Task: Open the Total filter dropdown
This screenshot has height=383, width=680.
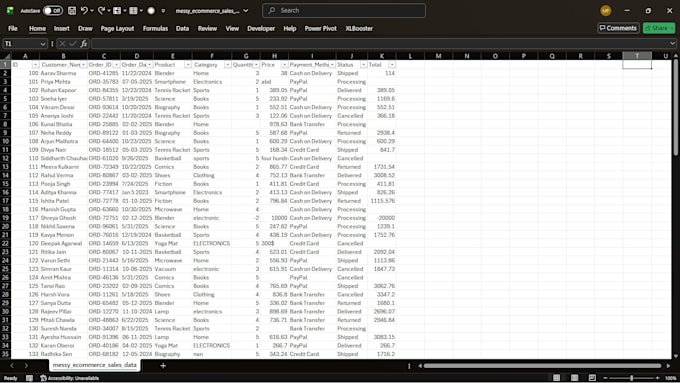Action: [x=392, y=65]
